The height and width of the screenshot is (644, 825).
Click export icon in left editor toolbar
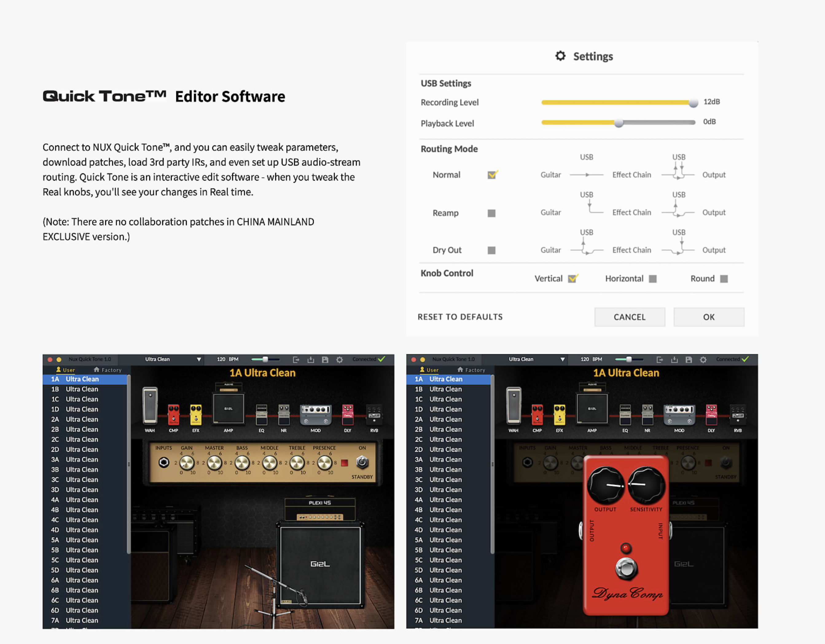click(296, 359)
